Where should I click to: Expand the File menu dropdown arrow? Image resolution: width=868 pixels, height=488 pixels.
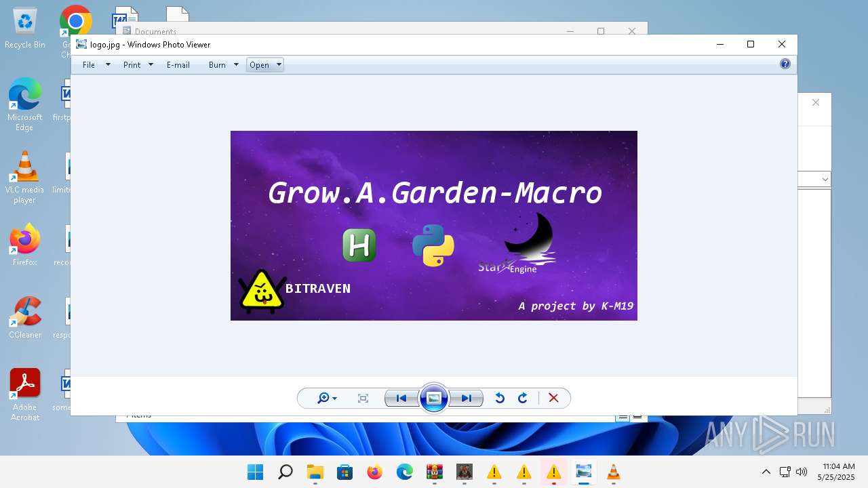tap(108, 65)
